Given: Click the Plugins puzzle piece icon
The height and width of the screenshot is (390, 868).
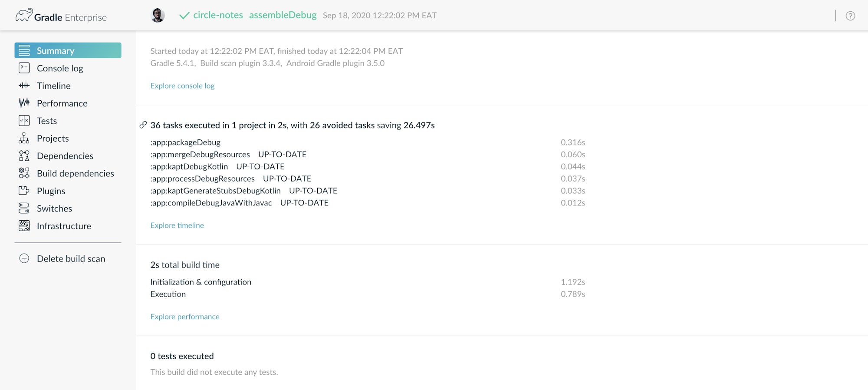Looking at the screenshot, I should [24, 191].
